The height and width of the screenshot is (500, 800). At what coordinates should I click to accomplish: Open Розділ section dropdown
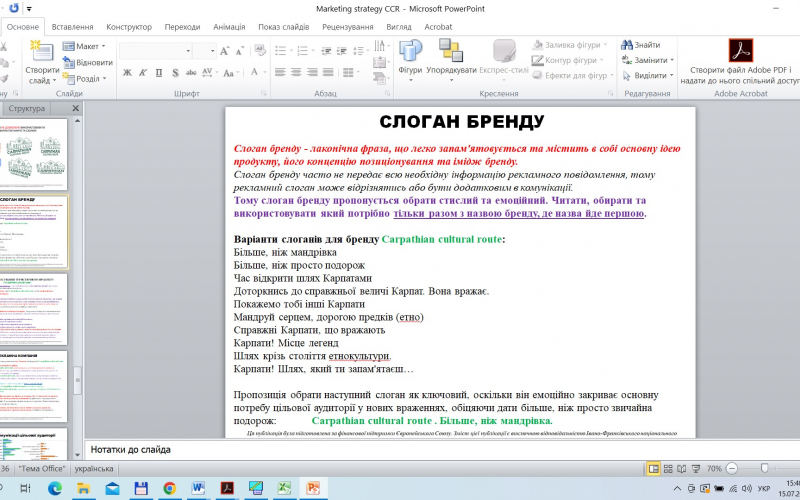point(85,79)
